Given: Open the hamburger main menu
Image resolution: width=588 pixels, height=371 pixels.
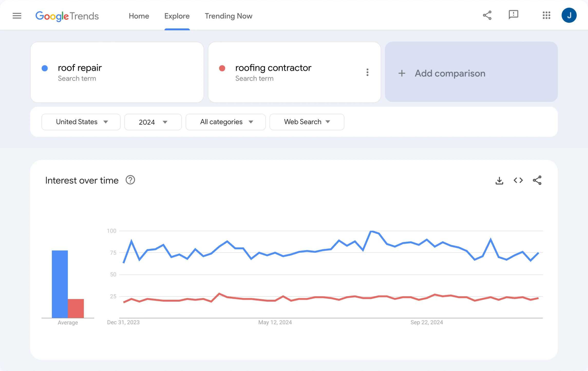Looking at the screenshot, I should pyautogui.click(x=17, y=16).
